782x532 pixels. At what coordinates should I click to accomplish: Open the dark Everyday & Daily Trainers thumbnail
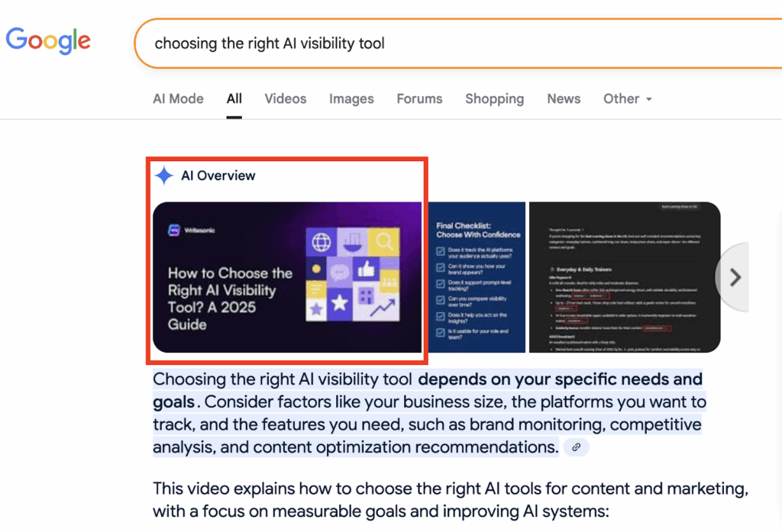[x=624, y=277]
